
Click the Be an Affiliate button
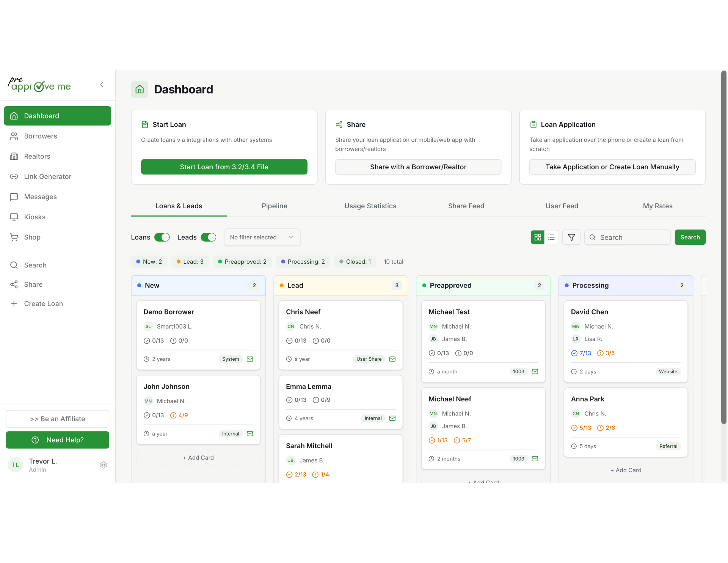coord(57,419)
